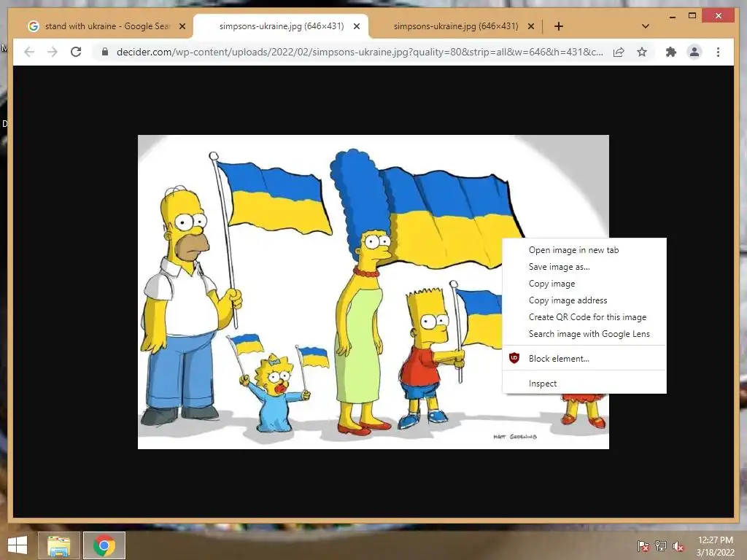
Task: Switch to 'stand with ukraine' Google tab
Action: click(106, 26)
